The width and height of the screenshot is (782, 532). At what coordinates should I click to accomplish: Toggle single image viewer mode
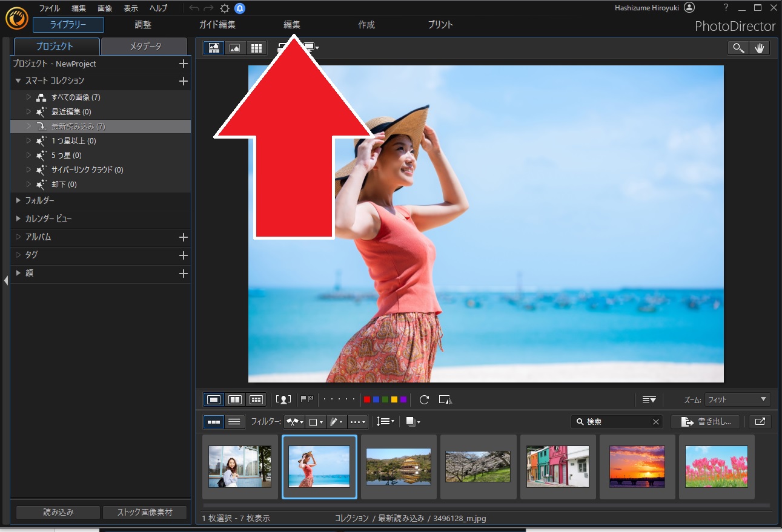click(213, 399)
